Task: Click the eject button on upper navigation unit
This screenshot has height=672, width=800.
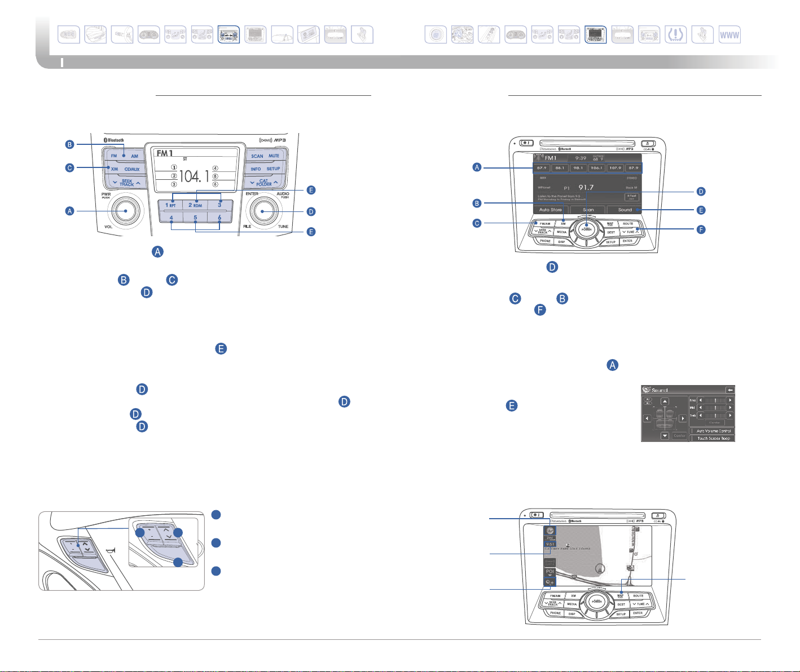Action: [x=648, y=144]
